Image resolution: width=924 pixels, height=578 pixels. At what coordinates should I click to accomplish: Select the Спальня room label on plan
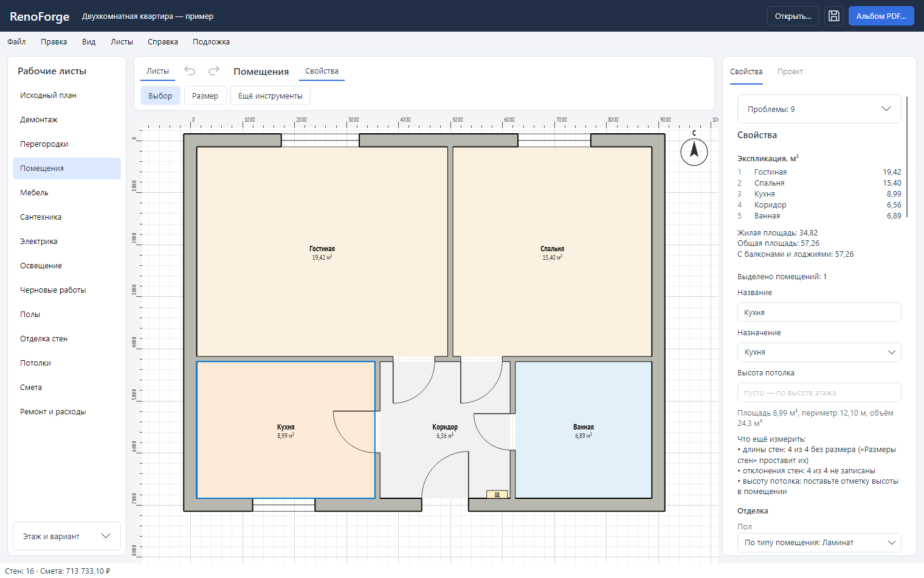point(552,249)
